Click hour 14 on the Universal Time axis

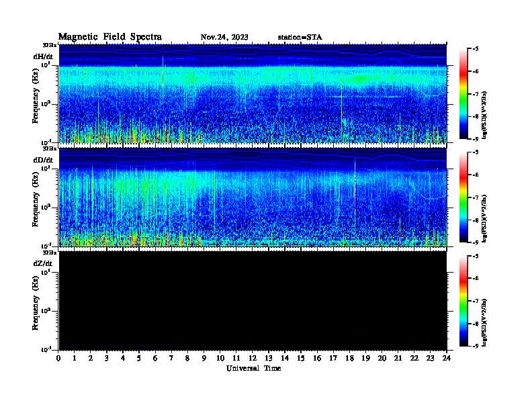tap(285, 359)
